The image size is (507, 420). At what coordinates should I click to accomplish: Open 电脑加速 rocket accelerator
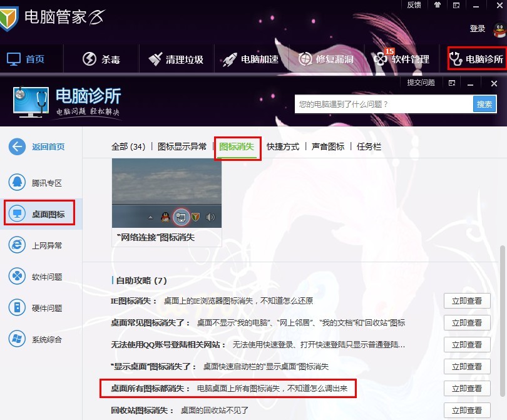point(250,59)
